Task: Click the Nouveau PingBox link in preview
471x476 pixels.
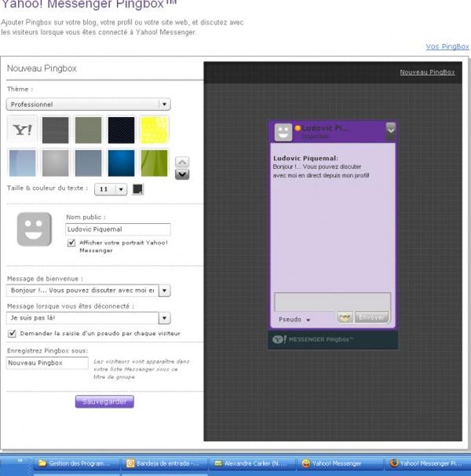Action: (427, 72)
